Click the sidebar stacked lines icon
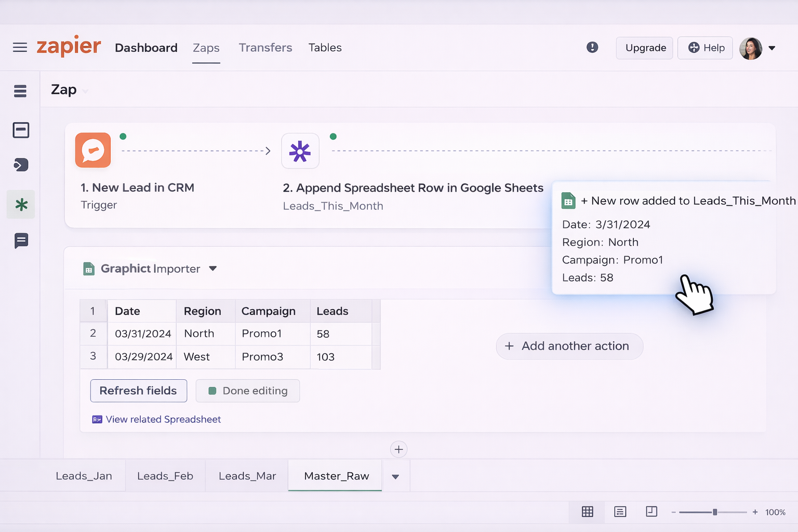This screenshot has width=798, height=532. (x=20, y=91)
